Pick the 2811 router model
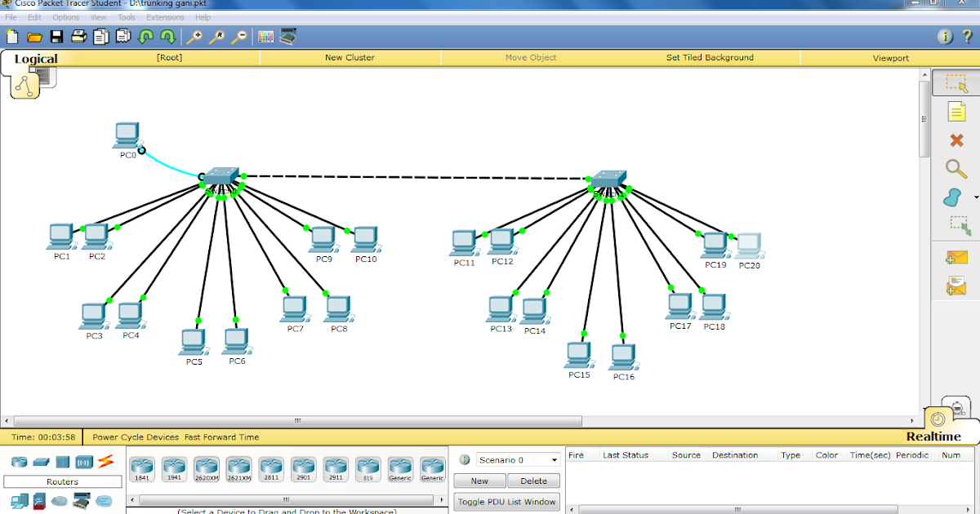This screenshot has width=980, height=514. coord(271,469)
